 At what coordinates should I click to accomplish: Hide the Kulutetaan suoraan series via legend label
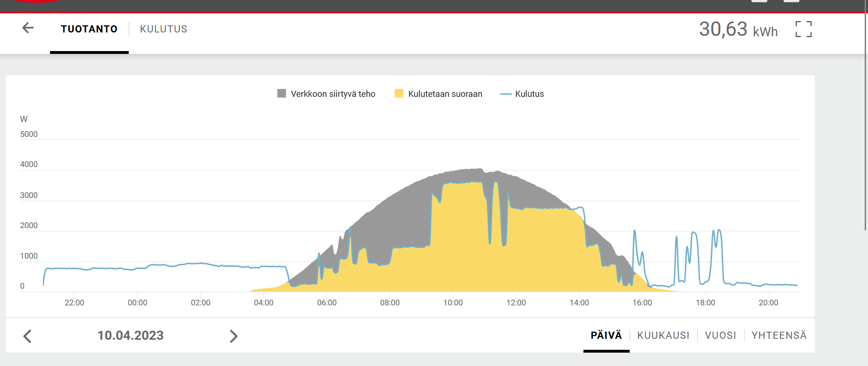click(445, 94)
